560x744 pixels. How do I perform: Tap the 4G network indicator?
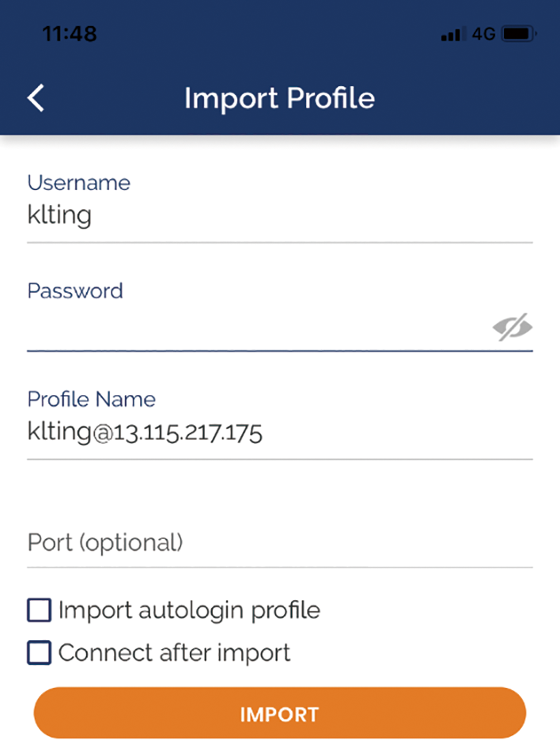click(x=483, y=34)
